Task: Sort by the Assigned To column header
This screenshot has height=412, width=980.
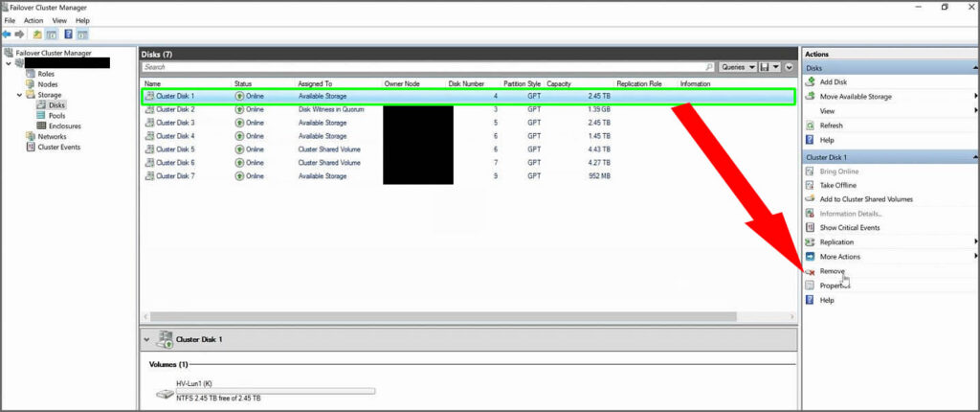Action: pos(315,84)
